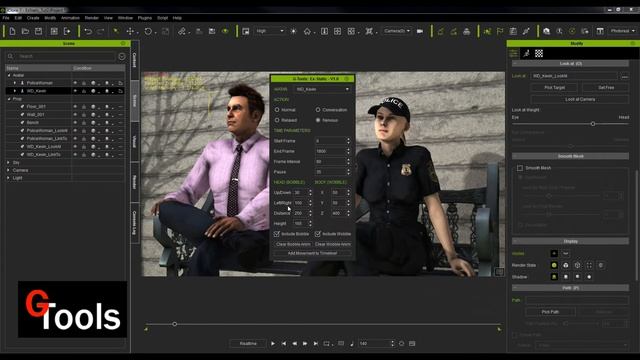Click the yellow Render State swatch

point(554,265)
